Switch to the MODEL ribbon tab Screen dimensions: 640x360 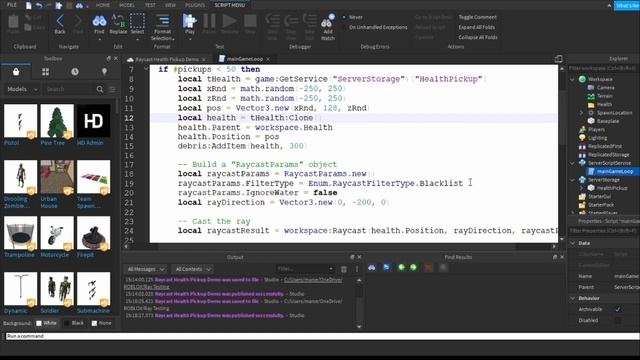tap(127, 5)
